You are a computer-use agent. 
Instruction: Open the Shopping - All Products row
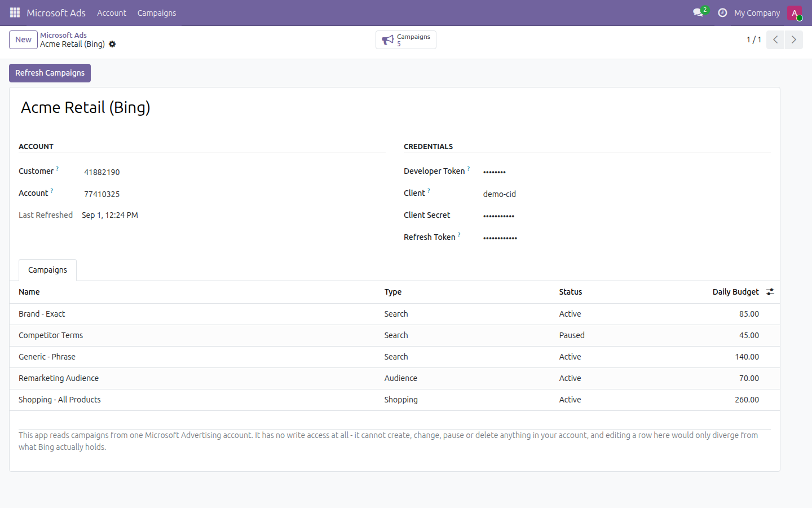[395, 400]
